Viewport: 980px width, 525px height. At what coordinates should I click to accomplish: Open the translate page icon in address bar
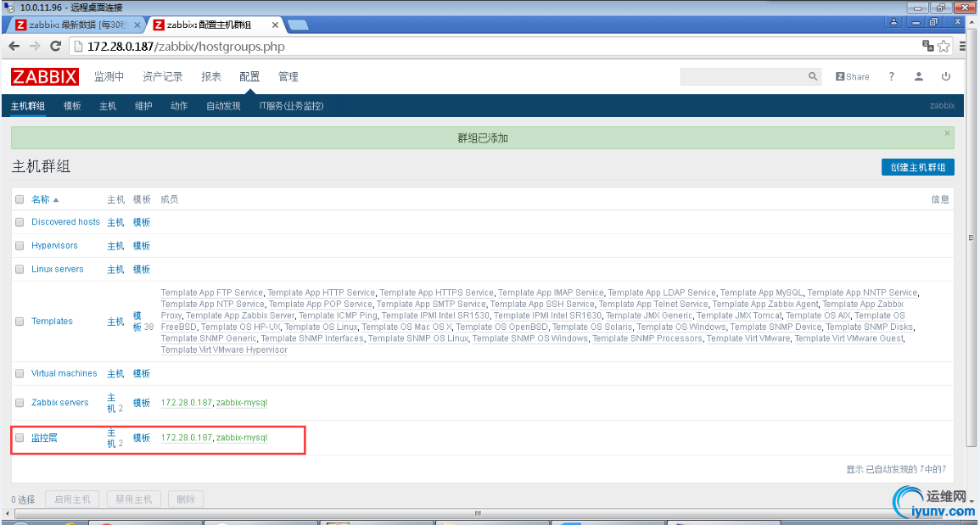(x=928, y=47)
